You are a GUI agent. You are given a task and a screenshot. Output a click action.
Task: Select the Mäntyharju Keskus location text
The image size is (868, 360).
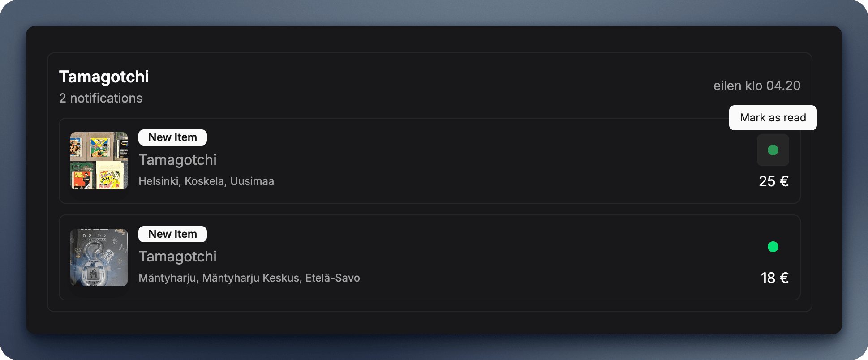click(x=249, y=278)
